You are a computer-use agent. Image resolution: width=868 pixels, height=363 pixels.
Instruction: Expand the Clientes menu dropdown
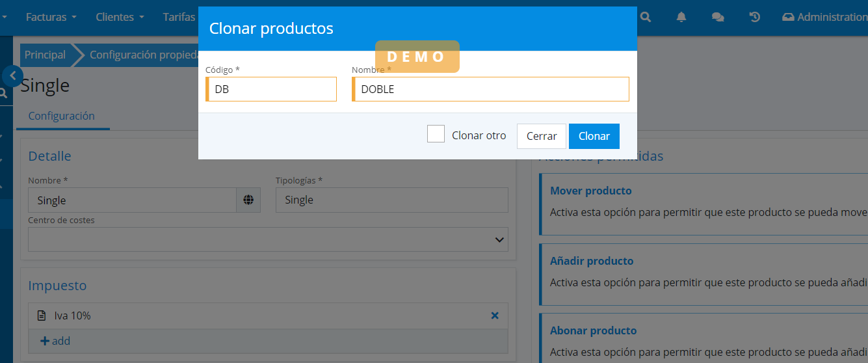tap(120, 18)
